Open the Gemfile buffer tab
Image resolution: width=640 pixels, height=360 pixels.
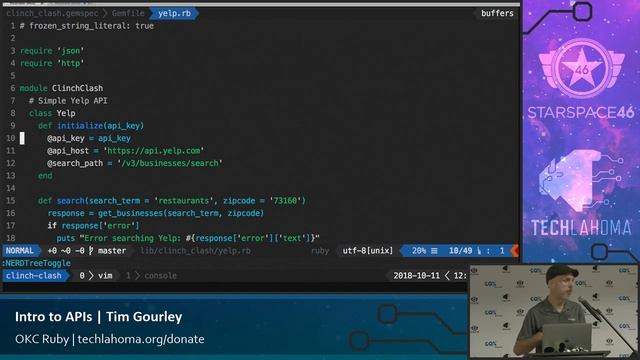pyautogui.click(x=128, y=13)
